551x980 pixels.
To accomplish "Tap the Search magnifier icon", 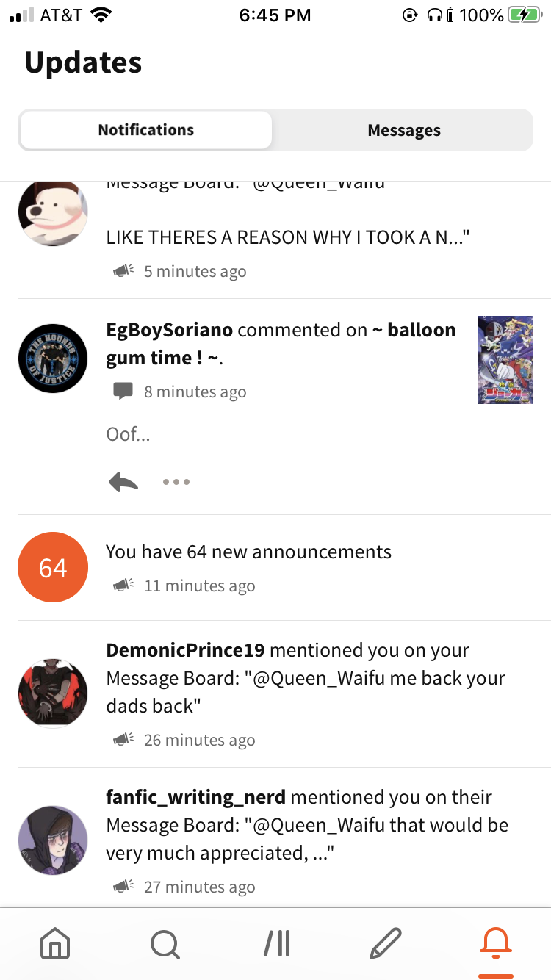I will click(x=165, y=943).
